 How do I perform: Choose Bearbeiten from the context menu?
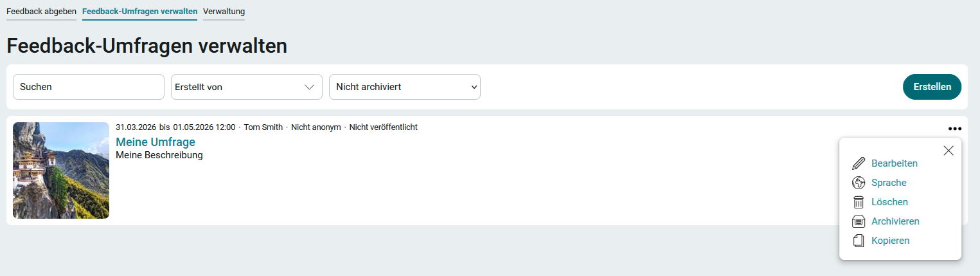(x=894, y=163)
